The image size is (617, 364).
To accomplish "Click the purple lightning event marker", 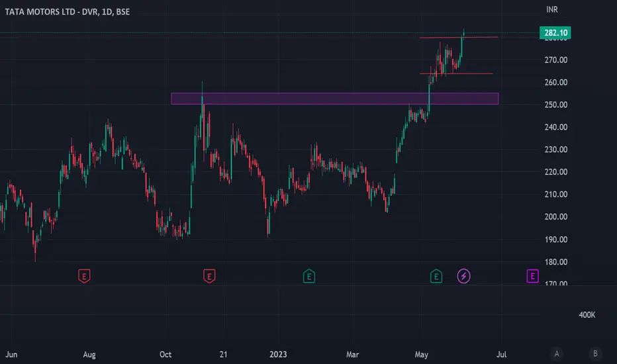I will (x=463, y=276).
